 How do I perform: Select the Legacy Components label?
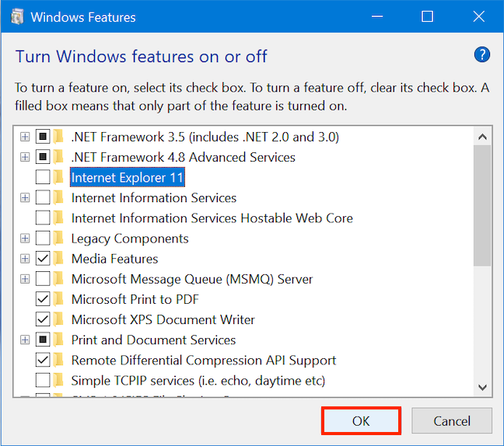coord(130,239)
